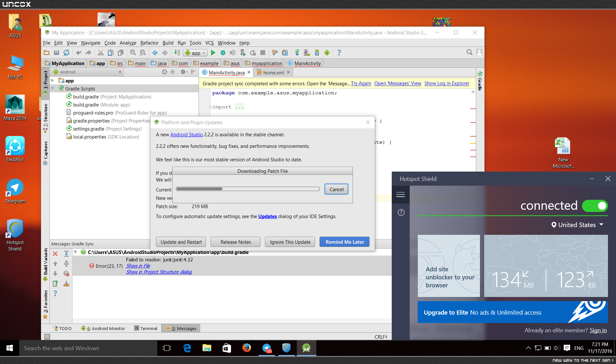
Task: Click the Undo arrow in toolbar
Action: (79, 53)
